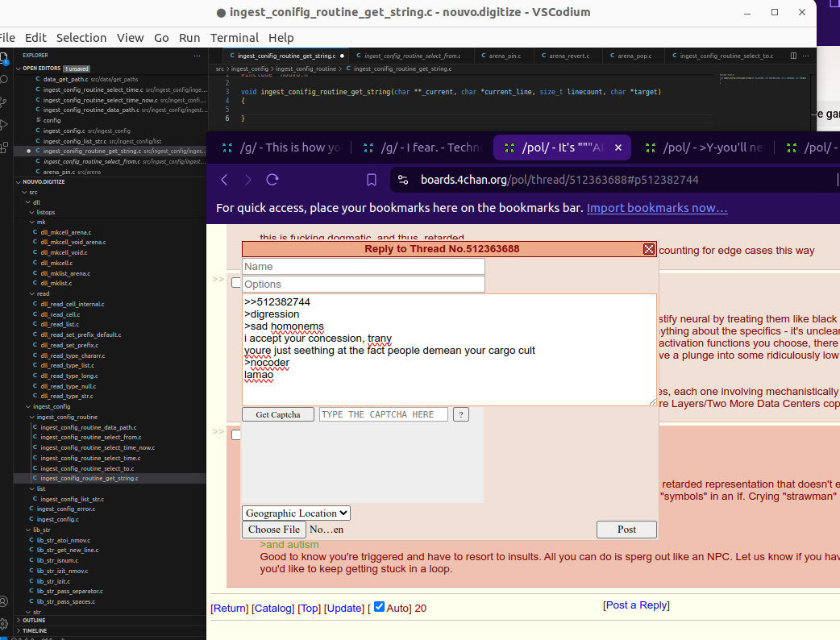This screenshot has width=840, height=640.
Task: Click the reply comment text area
Action: point(449,349)
